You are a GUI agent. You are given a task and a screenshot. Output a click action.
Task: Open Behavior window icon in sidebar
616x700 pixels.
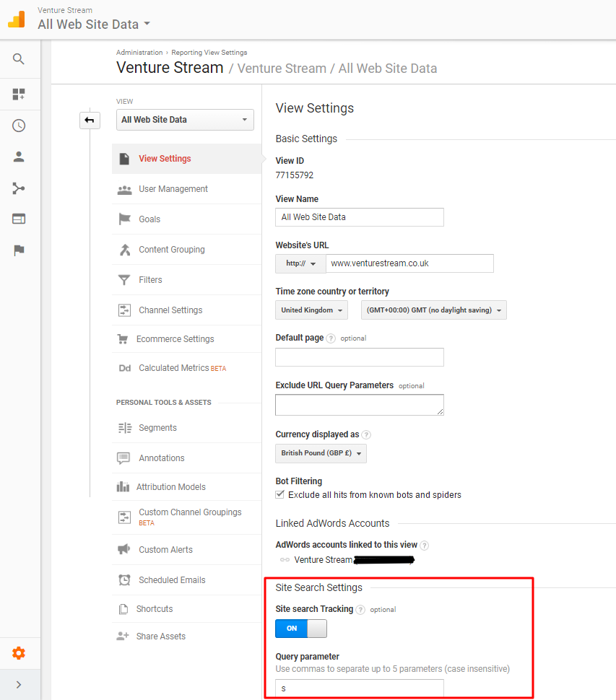tap(18, 219)
